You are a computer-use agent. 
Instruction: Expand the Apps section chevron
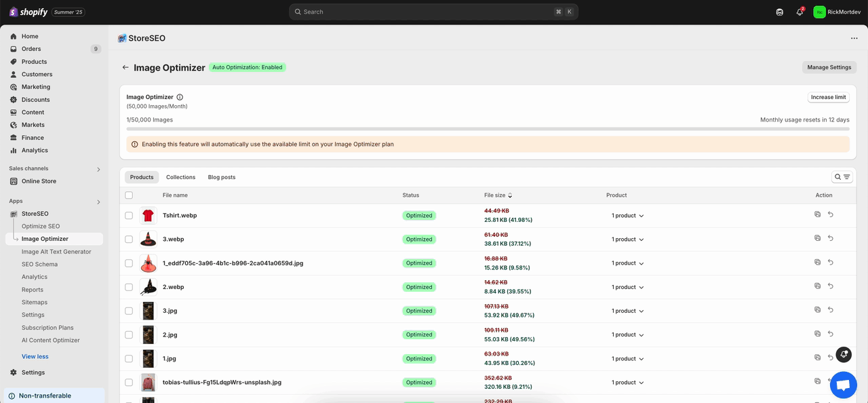pos(98,202)
